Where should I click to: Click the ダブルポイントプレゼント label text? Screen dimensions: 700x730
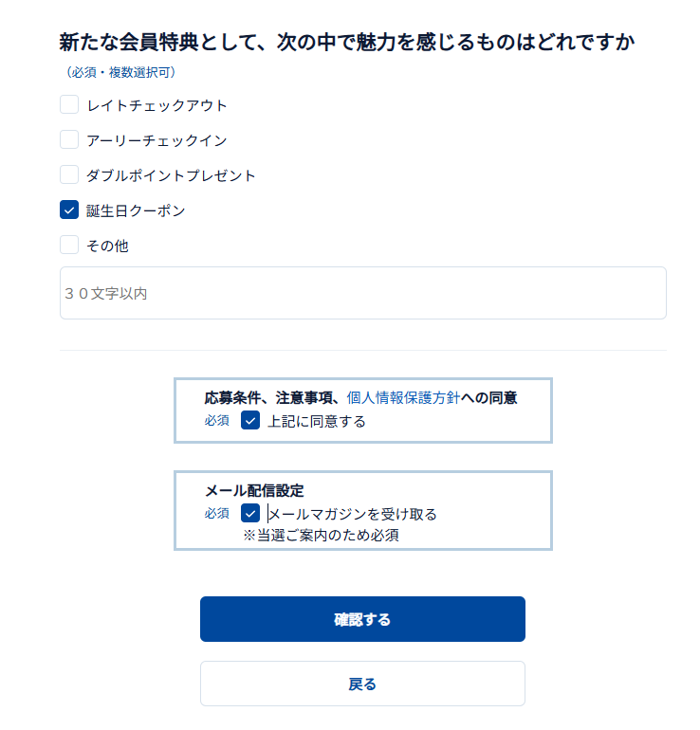tap(171, 175)
